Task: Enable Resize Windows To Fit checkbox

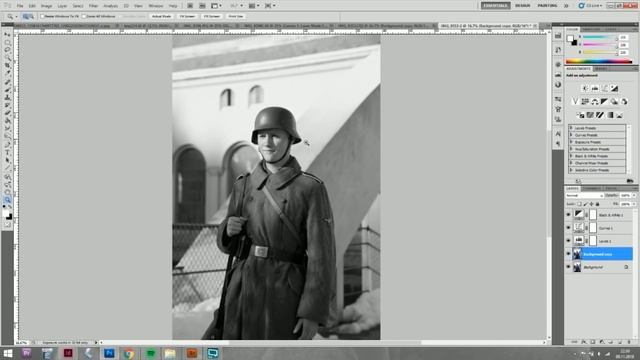Action: [x=42, y=16]
